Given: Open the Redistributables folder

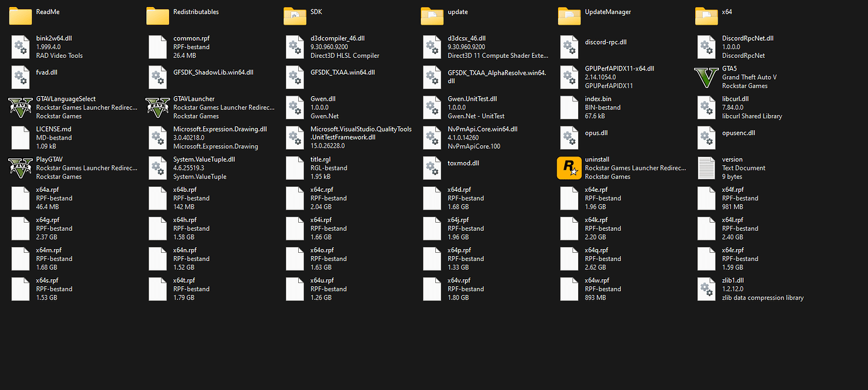Looking at the screenshot, I should [x=157, y=14].
